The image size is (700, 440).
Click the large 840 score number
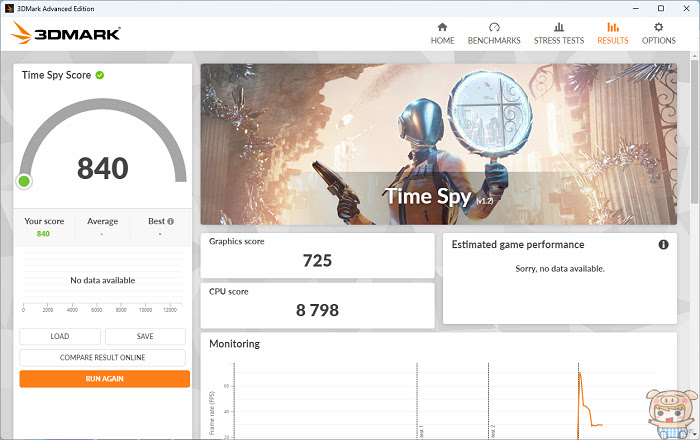[103, 169]
